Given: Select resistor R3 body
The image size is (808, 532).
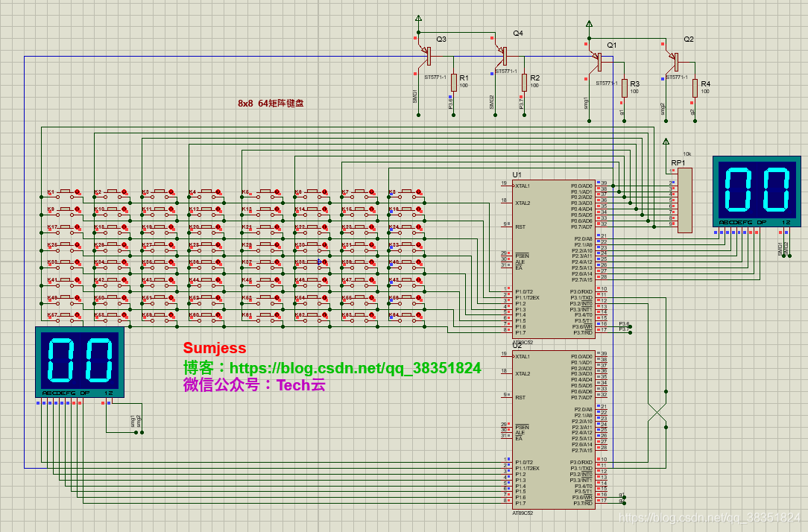Looking at the screenshot, I should pos(624,88).
